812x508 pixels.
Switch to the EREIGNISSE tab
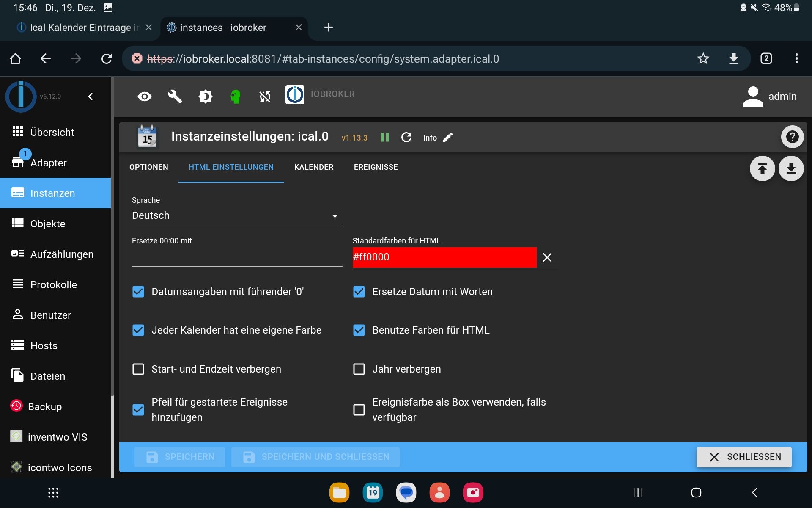click(x=376, y=167)
